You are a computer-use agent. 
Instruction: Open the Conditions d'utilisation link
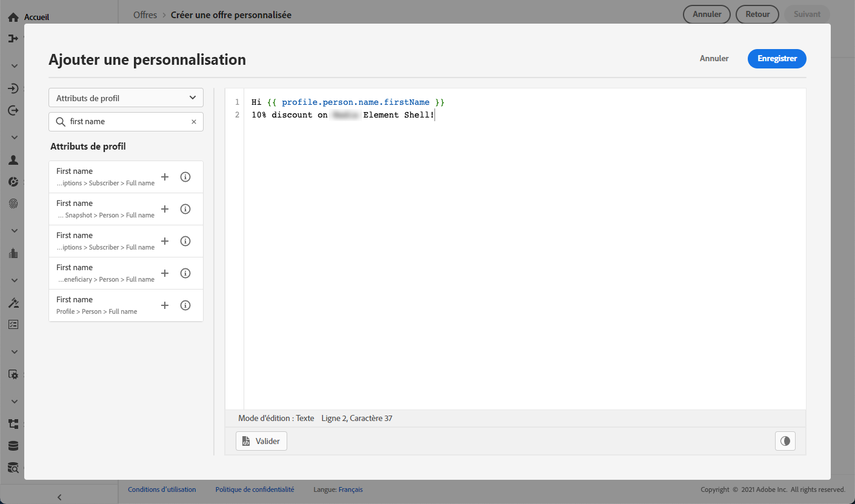click(x=162, y=489)
